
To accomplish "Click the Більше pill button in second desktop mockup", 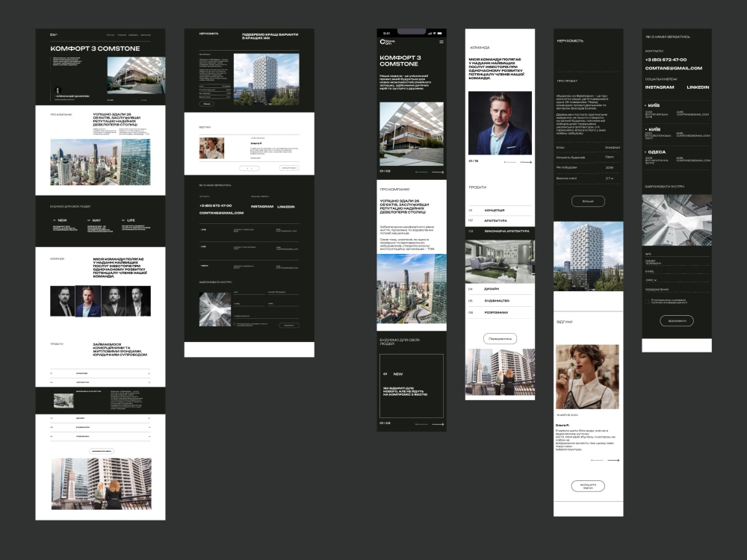I will [207, 104].
